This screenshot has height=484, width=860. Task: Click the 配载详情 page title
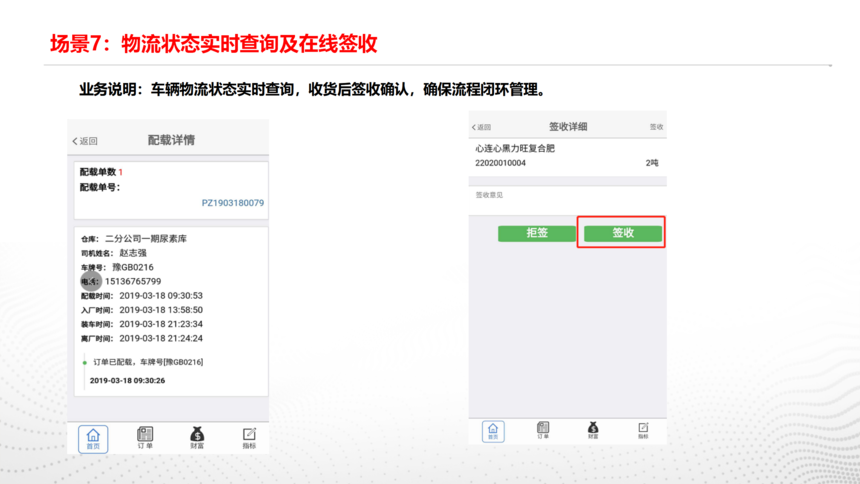click(x=171, y=140)
